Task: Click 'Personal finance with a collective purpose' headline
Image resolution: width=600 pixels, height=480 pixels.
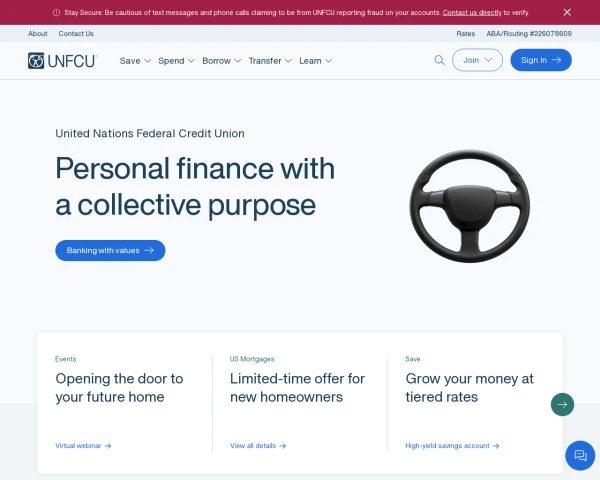Action: 195,187
